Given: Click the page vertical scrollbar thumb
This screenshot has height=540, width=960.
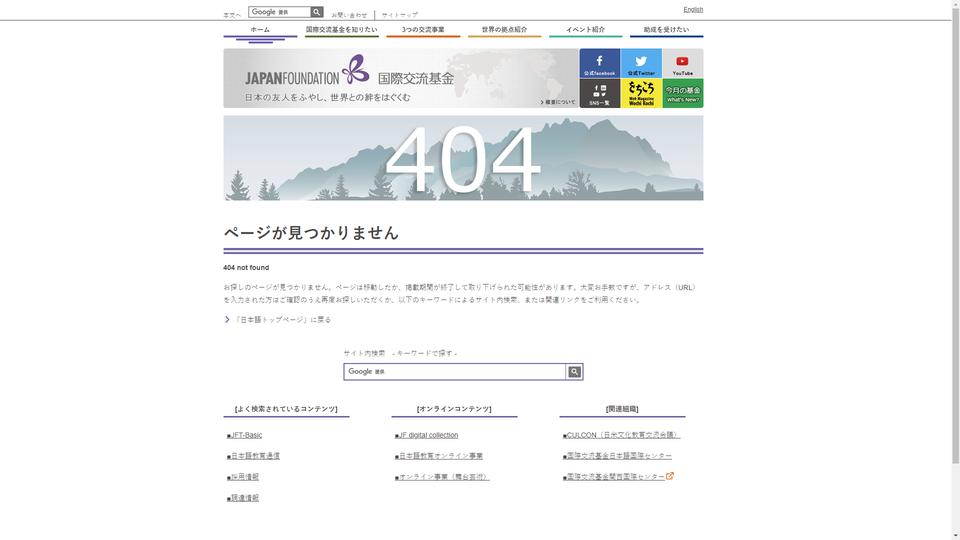Looking at the screenshot, I should pyautogui.click(x=955, y=236).
